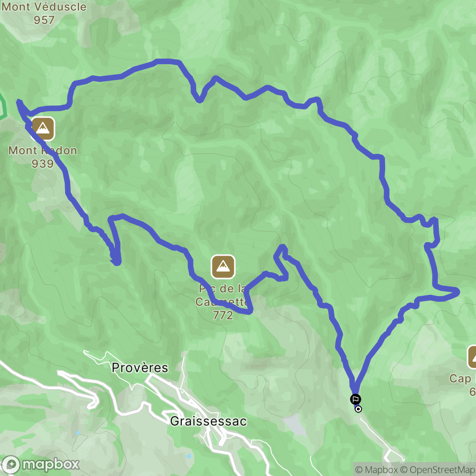Viewport: 476px width, 476px height.
Task: Click the partially visible Cap peak icon
Action: pos(472,357)
